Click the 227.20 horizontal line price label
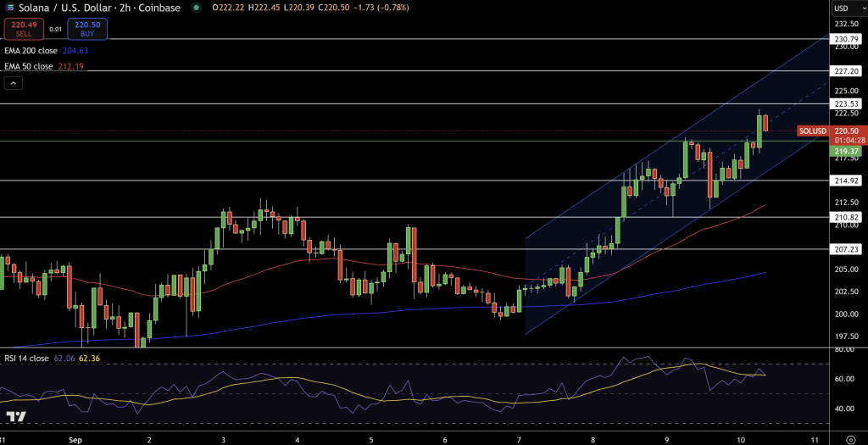 pos(847,71)
